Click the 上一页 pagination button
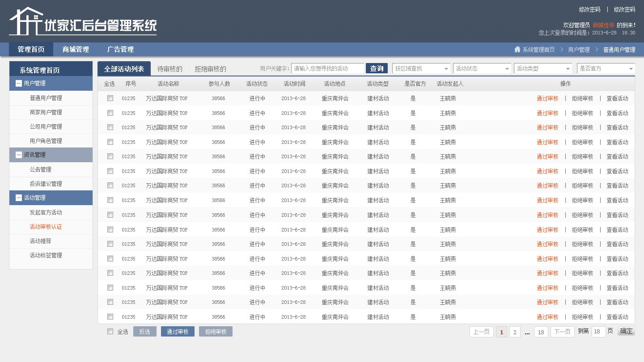The image size is (644, 362). tap(482, 332)
